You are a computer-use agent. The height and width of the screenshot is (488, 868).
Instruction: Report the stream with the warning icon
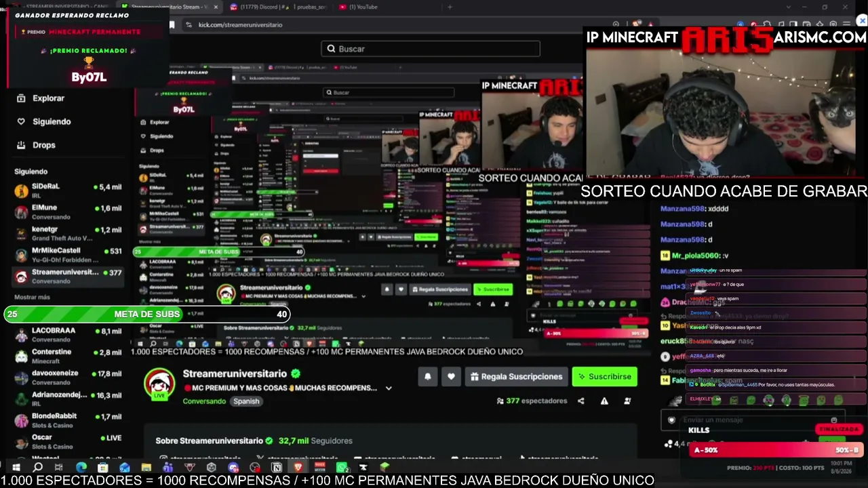pos(604,401)
